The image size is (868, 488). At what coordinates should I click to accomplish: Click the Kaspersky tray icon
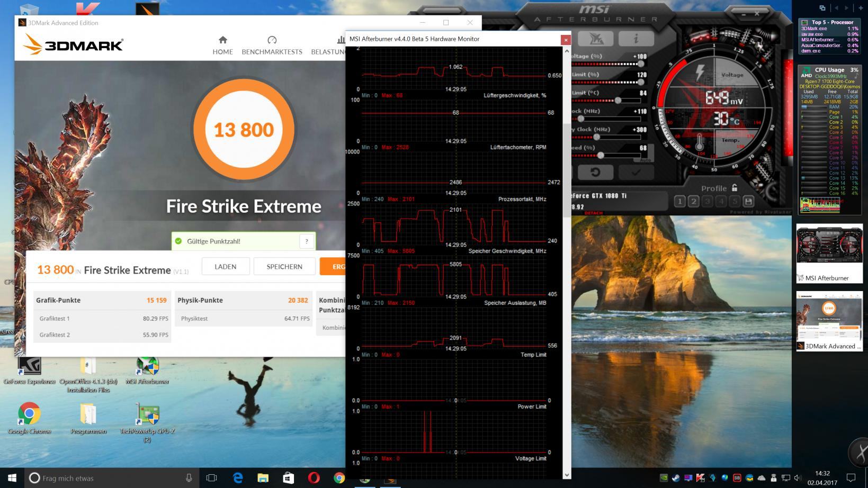700,478
